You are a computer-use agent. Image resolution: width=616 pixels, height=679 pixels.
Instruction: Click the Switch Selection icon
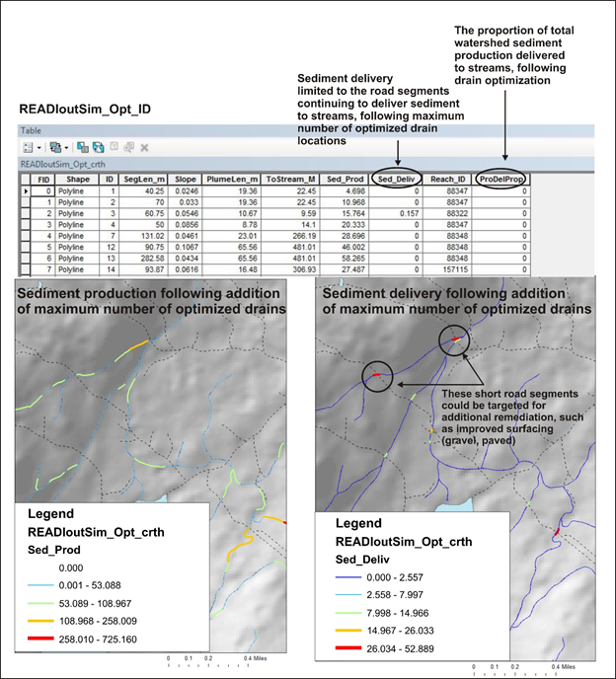pos(100,146)
